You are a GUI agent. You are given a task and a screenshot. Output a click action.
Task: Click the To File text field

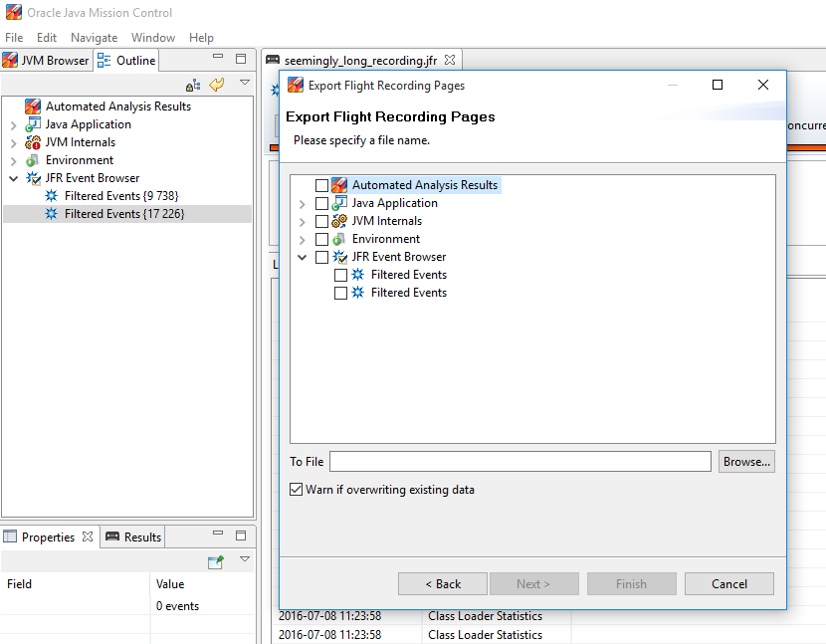(x=519, y=462)
